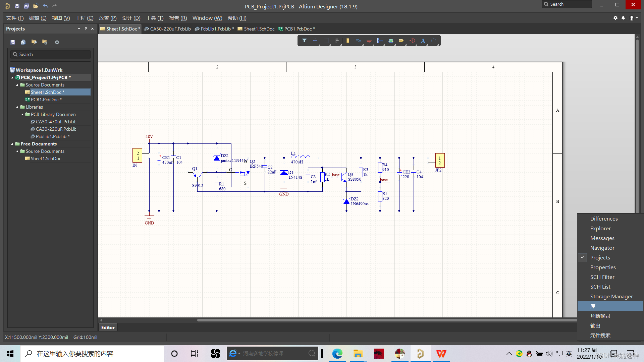Click the selection filter funnel icon
The image size is (644, 362).
click(x=304, y=41)
